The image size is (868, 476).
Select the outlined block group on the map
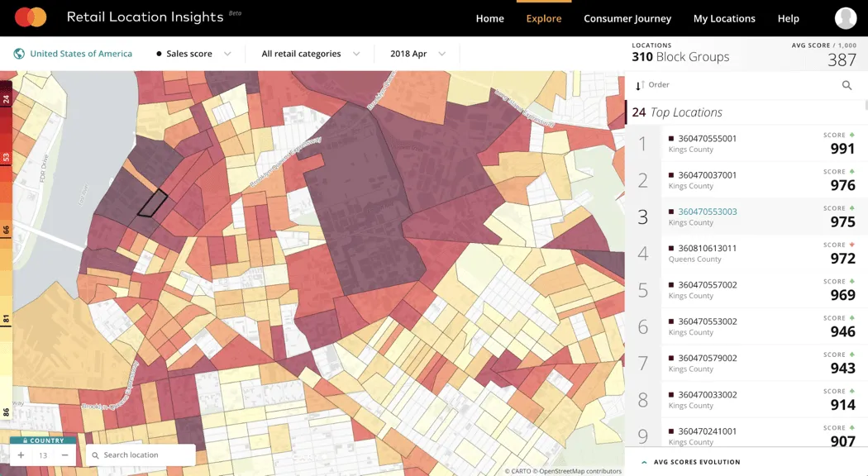point(152,203)
